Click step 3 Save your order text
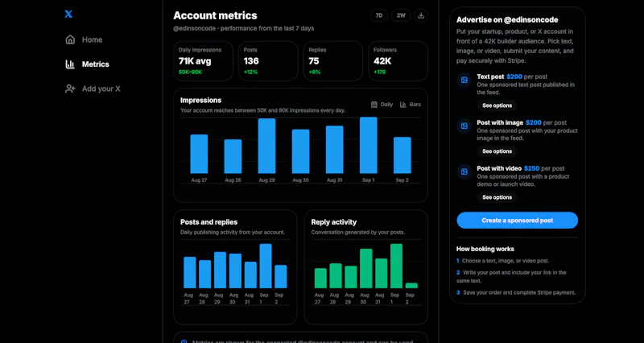 [x=519, y=293]
